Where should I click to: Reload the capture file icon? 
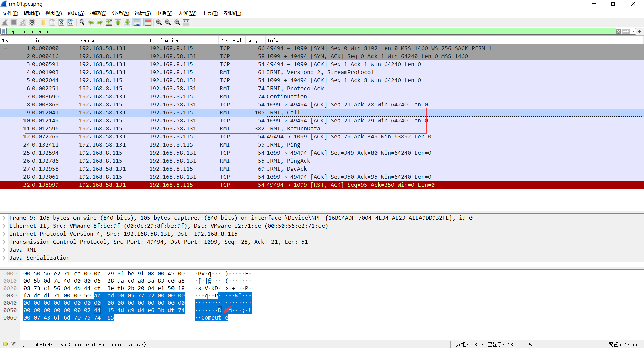(70, 22)
